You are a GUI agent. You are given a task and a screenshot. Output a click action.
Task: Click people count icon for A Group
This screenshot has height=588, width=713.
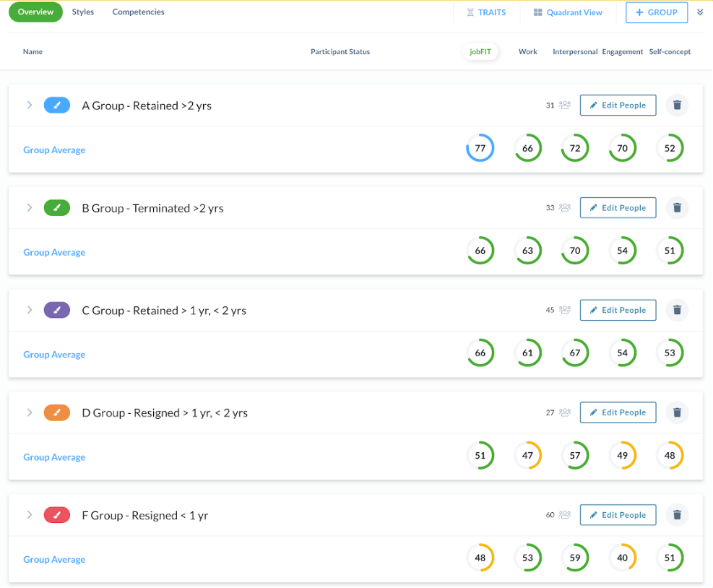[565, 105]
